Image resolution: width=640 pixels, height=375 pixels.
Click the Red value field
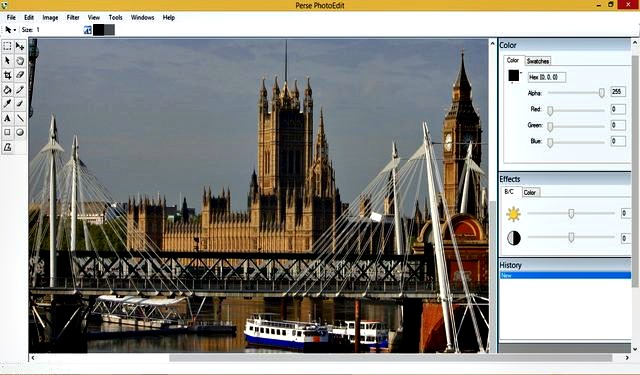[618, 109]
